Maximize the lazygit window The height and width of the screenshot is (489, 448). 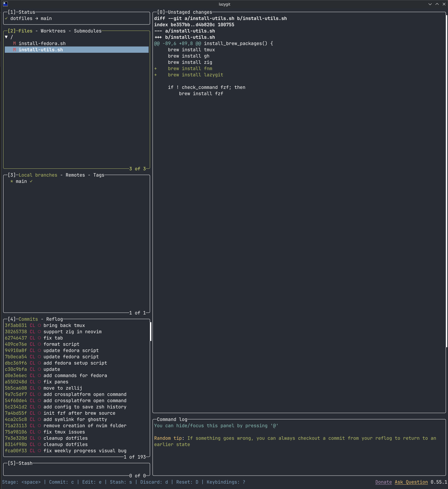coord(437,4)
